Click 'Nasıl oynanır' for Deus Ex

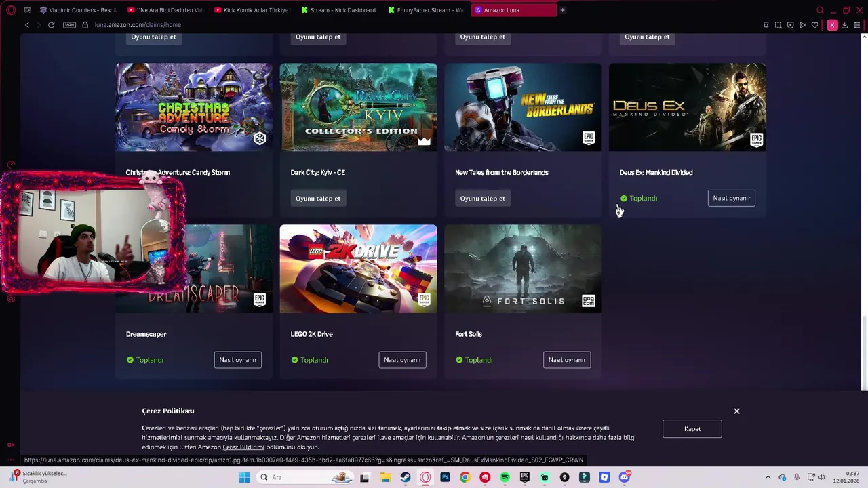coord(732,198)
